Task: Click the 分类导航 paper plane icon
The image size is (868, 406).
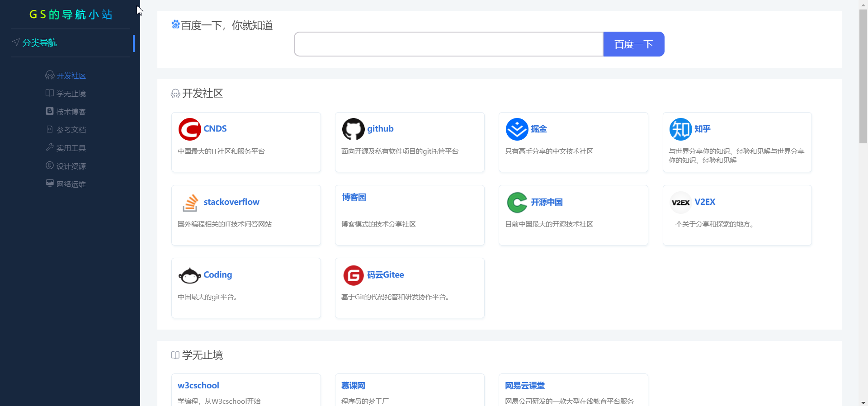Action: click(16, 42)
